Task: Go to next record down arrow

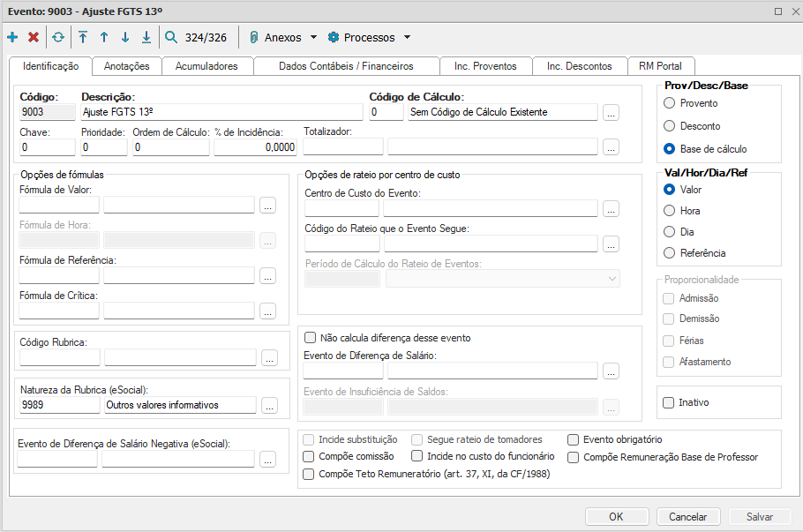Action: pyautogui.click(x=125, y=38)
